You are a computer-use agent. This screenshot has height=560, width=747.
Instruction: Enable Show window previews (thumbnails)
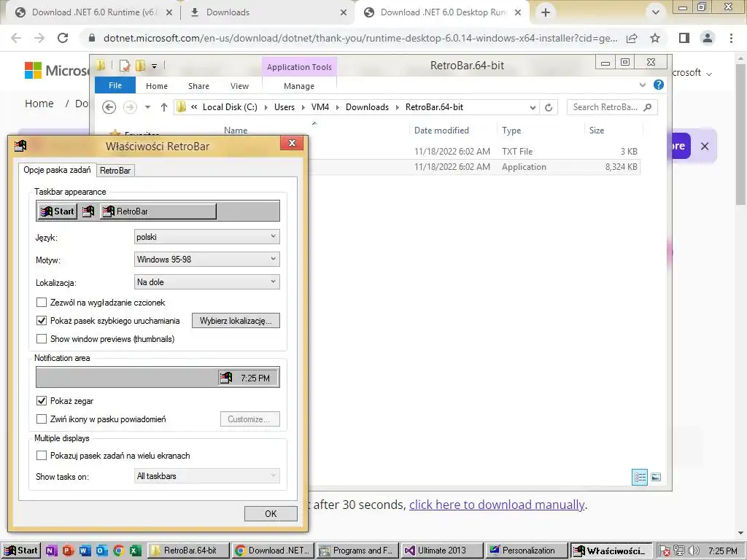click(x=42, y=338)
